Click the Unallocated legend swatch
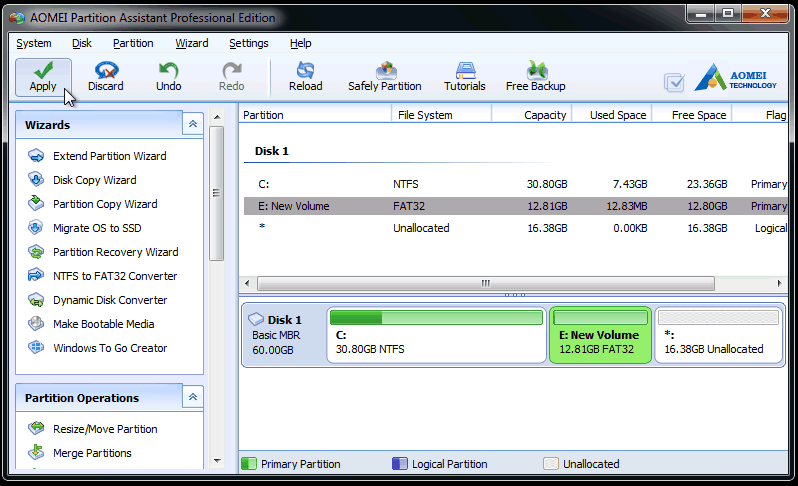This screenshot has height=486, width=798. click(x=551, y=464)
